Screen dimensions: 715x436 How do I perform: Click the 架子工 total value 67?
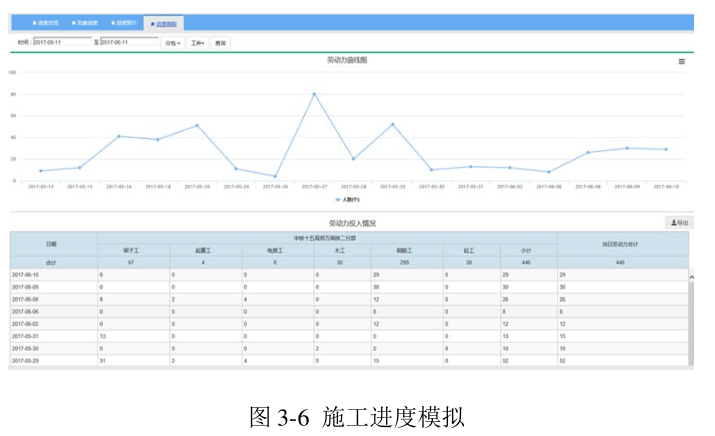(x=131, y=263)
